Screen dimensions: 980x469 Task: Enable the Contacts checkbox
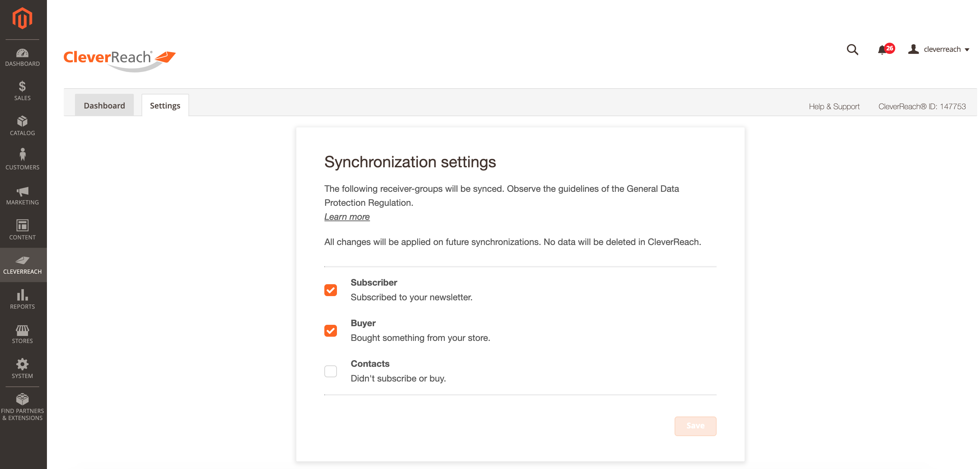coord(330,371)
